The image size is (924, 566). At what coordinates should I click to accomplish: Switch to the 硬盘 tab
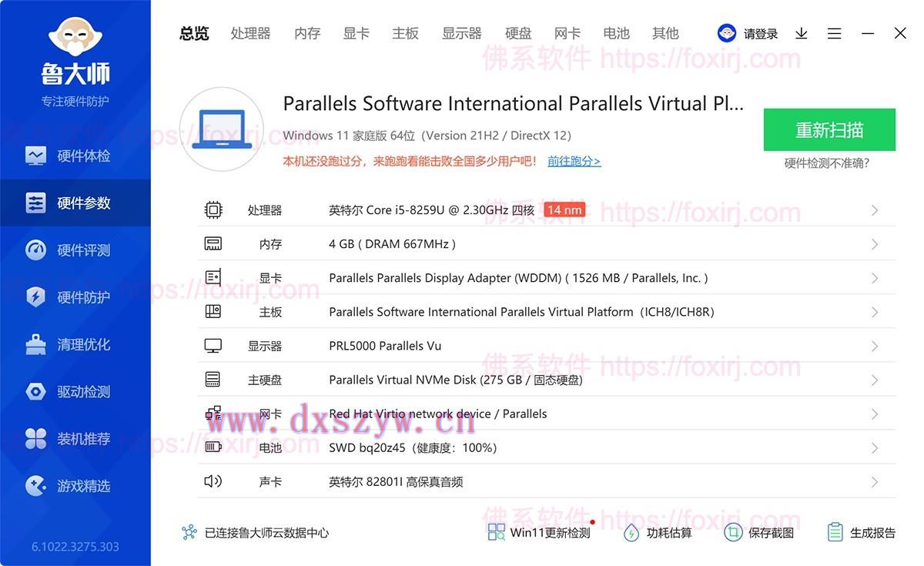[x=518, y=33]
